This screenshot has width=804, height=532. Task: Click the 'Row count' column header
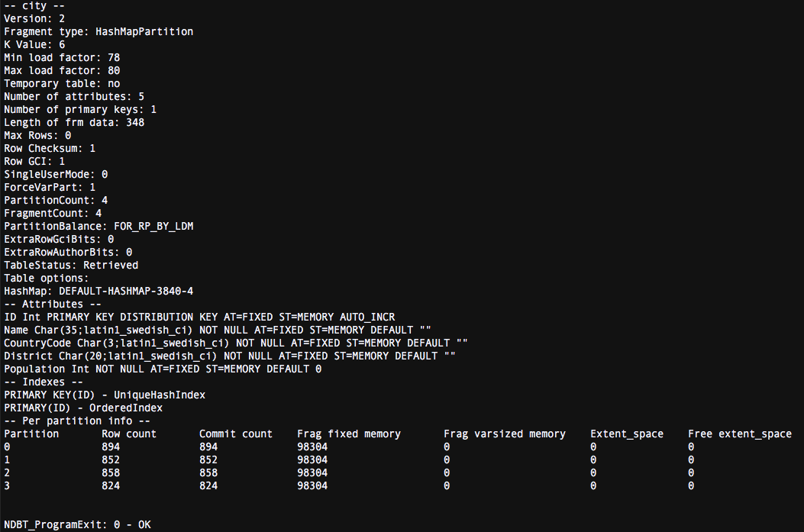pyautogui.click(x=129, y=434)
